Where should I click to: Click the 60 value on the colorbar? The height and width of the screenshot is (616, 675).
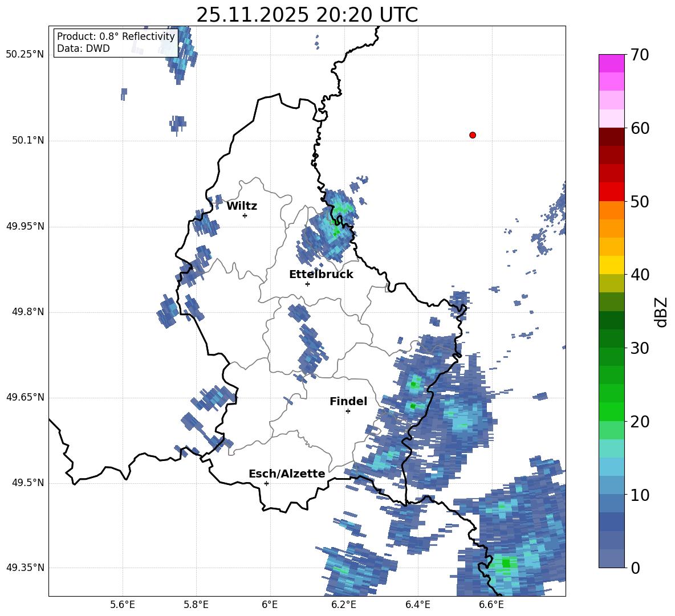point(640,128)
